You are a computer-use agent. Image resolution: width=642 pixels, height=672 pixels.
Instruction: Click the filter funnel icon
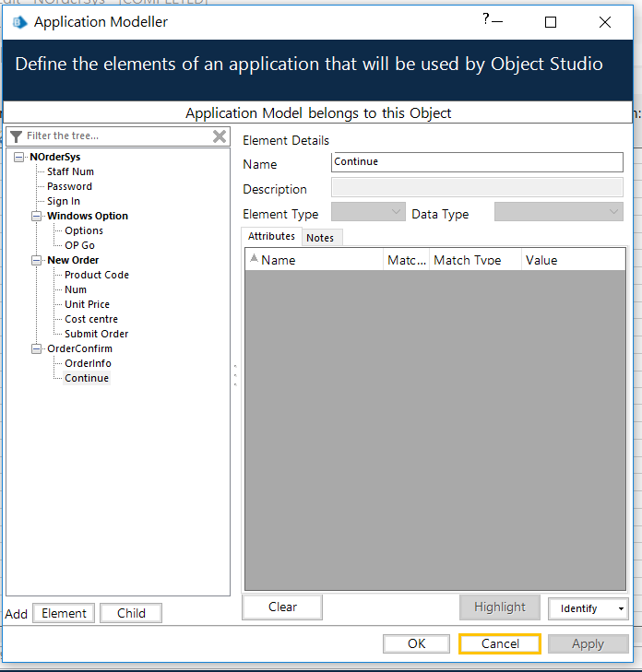tap(16, 136)
